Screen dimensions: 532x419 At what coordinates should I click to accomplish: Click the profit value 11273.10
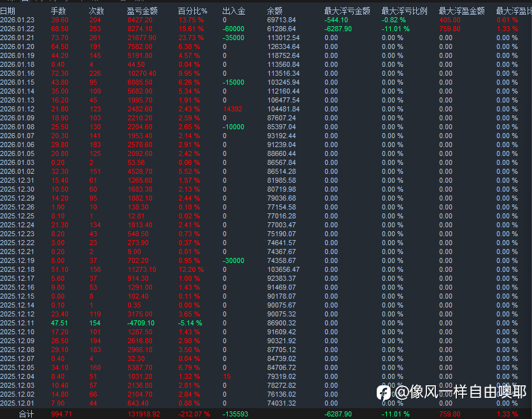pyautogui.click(x=142, y=269)
